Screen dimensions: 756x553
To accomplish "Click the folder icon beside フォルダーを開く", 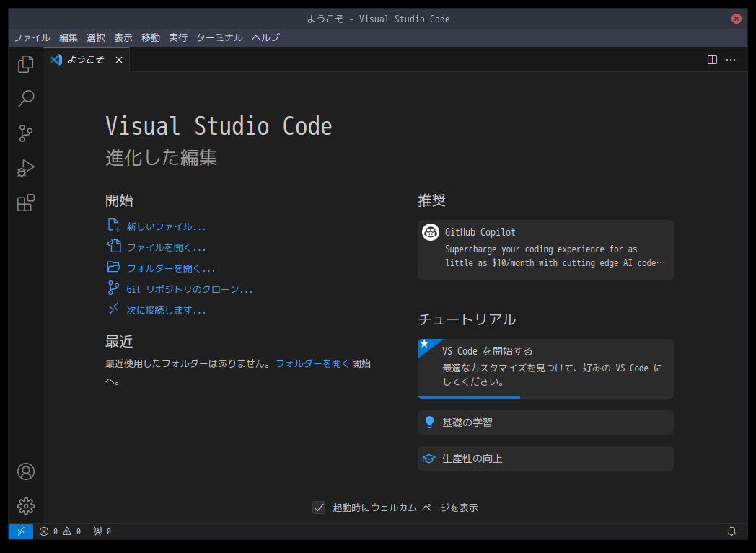I will [x=114, y=267].
